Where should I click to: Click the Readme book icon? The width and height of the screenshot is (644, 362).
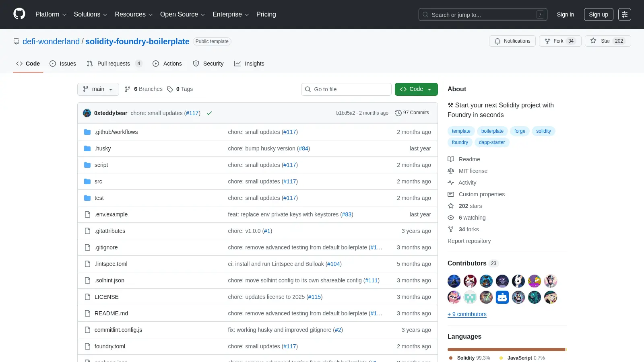click(x=451, y=159)
